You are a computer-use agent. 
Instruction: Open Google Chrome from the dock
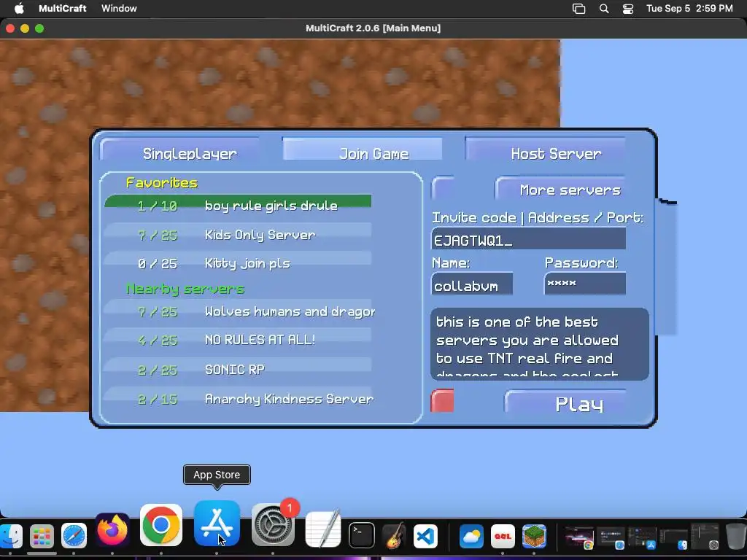click(x=161, y=525)
